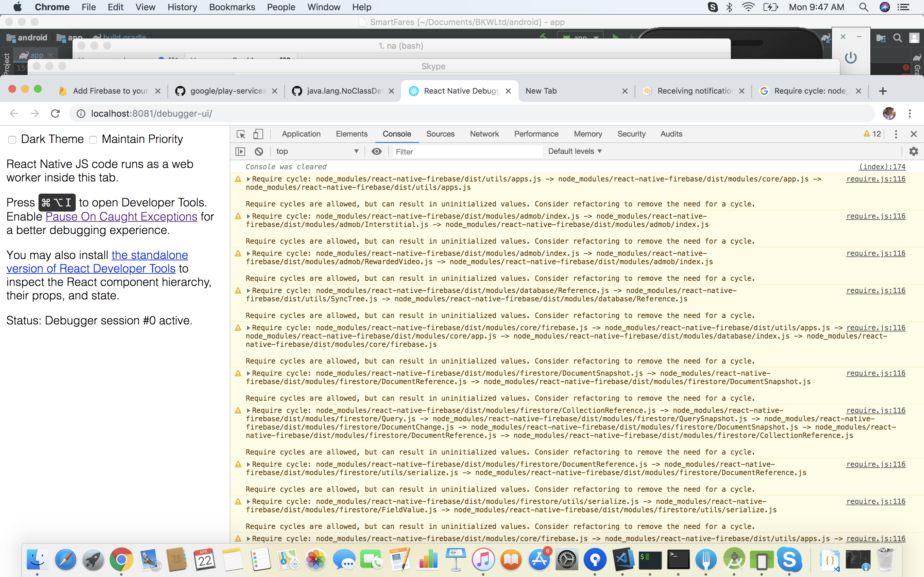This screenshot has width=924, height=577.
Task: Enable the Maintain Priority checkbox
Action: coord(93,140)
